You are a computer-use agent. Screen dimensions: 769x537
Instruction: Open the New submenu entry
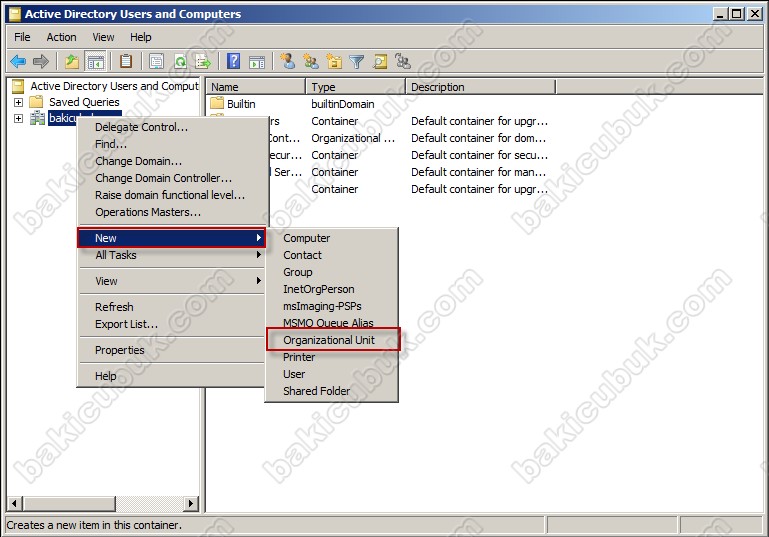[172, 238]
